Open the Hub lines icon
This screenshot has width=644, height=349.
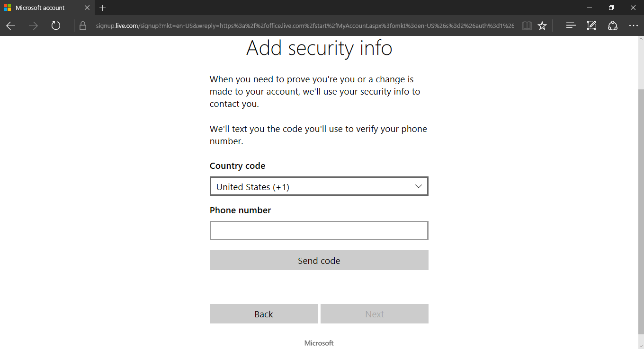[571, 26]
